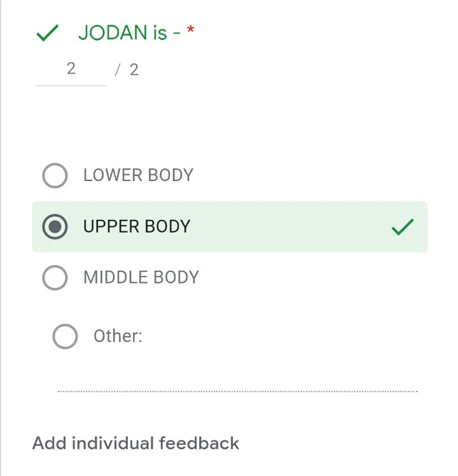Click the UPPER BODY option label

[x=137, y=227]
